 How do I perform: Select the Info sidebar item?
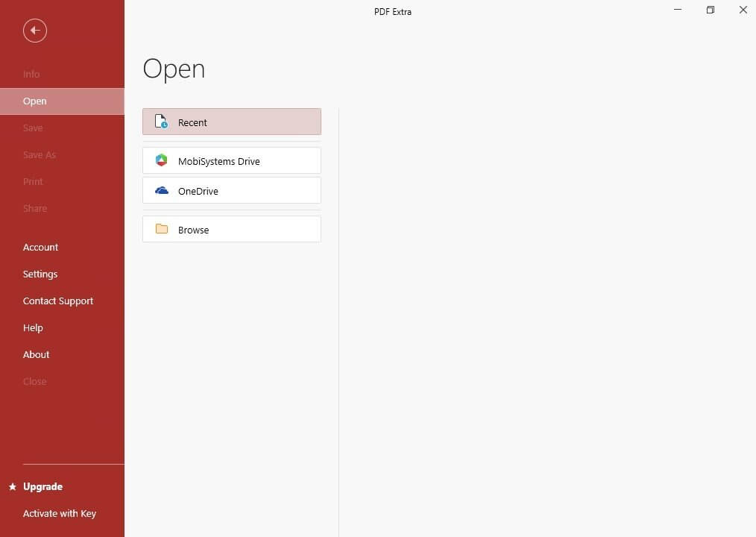coord(31,75)
